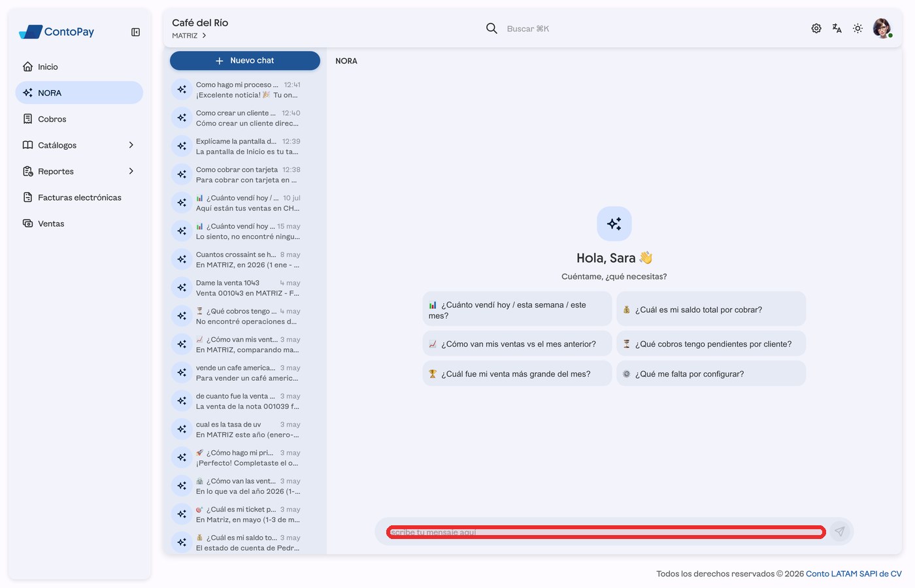Open Facturas electrónicas in the sidebar
The height and width of the screenshot is (588, 915).
(79, 197)
